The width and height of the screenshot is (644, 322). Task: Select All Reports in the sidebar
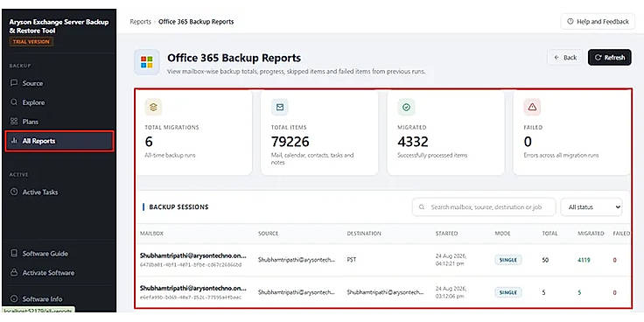click(x=59, y=141)
